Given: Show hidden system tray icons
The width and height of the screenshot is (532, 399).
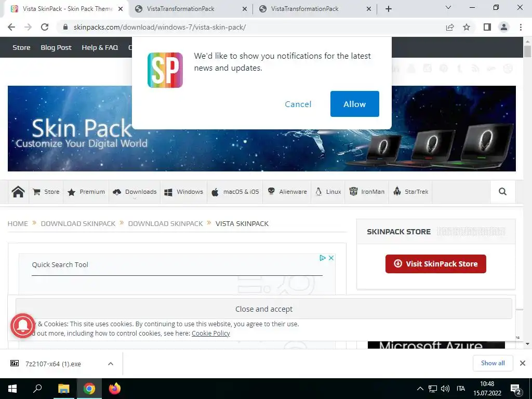Looking at the screenshot, I should tap(420, 389).
